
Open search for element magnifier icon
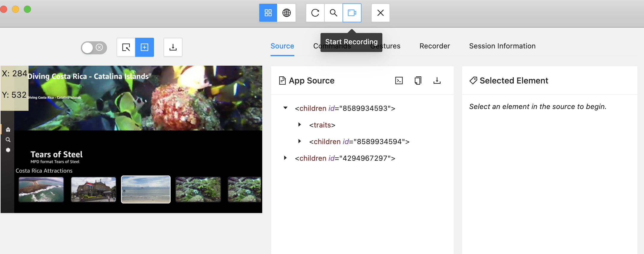tap(333, 13)
